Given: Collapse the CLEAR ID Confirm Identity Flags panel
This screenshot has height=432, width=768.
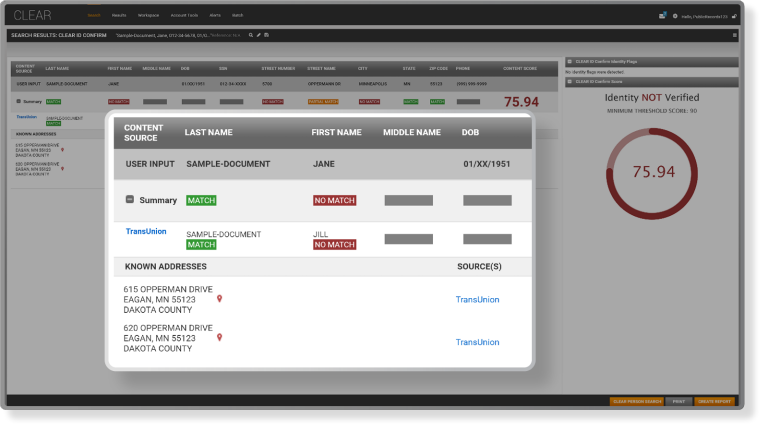Looking at the screenshot, I should click(x=570, y=61).
